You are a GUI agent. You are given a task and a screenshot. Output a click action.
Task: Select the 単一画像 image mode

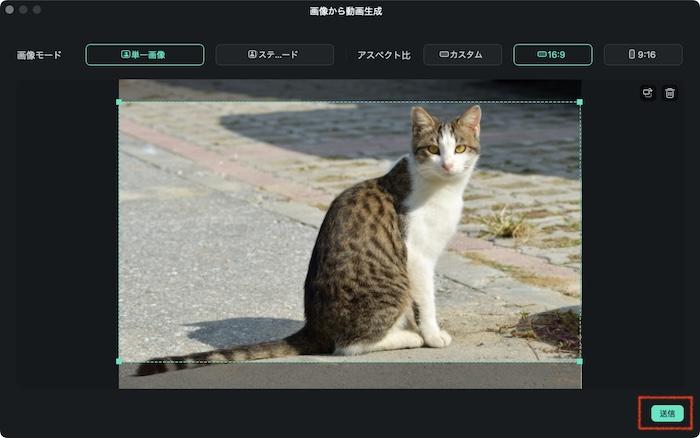[145, 55]
